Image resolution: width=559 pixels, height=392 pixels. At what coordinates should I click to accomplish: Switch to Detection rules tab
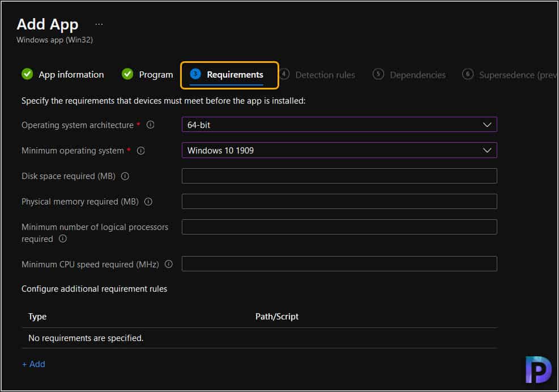click(318, 75)
